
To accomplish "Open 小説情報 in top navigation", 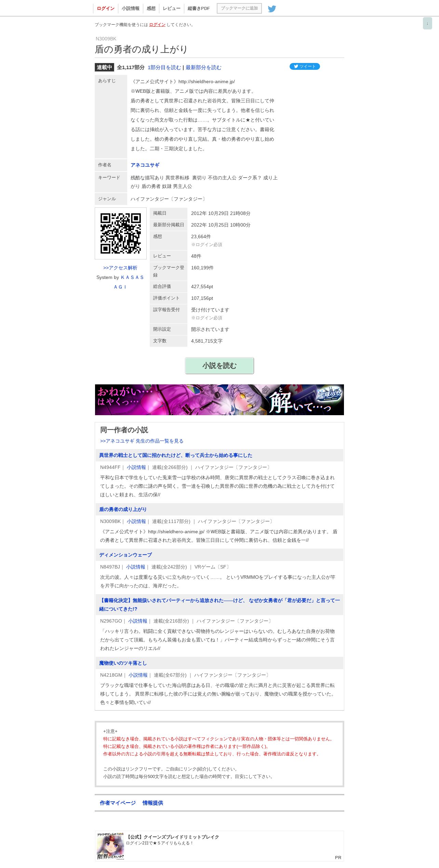I will pos(131,9).
